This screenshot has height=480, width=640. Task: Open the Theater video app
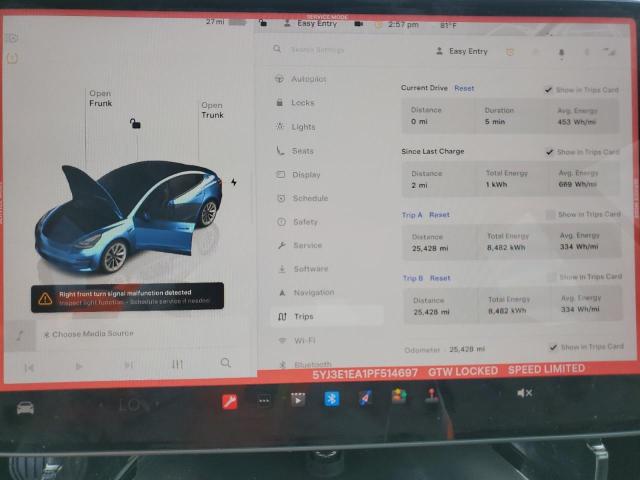[298, 400]
